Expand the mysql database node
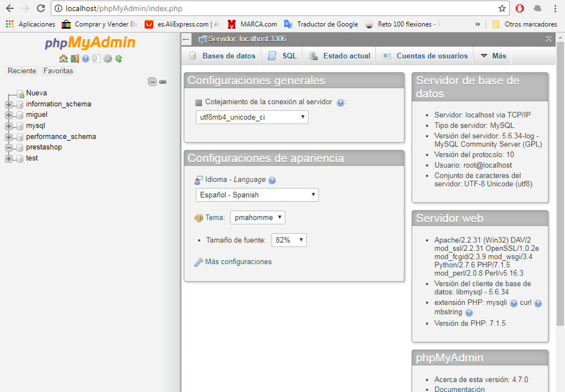 click(x=8, y=126)
